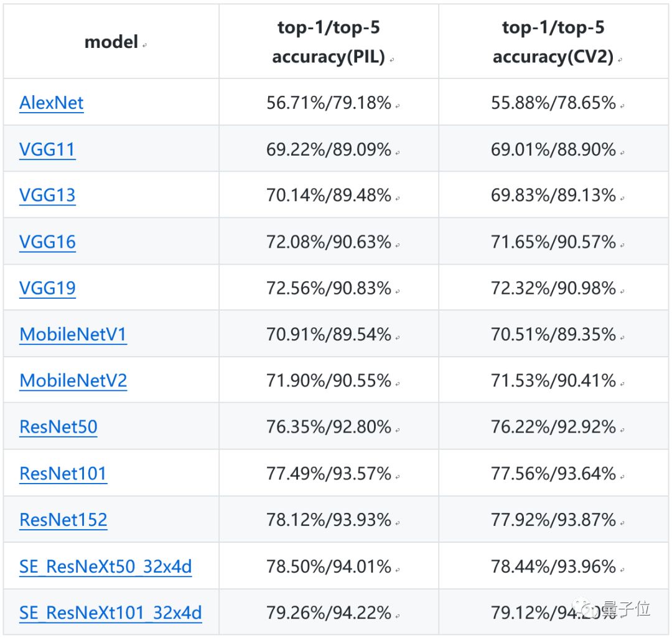Image resolution: width=672 pixels, height=638 pixels.
Task: Open the VGG11 model link
Action: coord(47,149)
